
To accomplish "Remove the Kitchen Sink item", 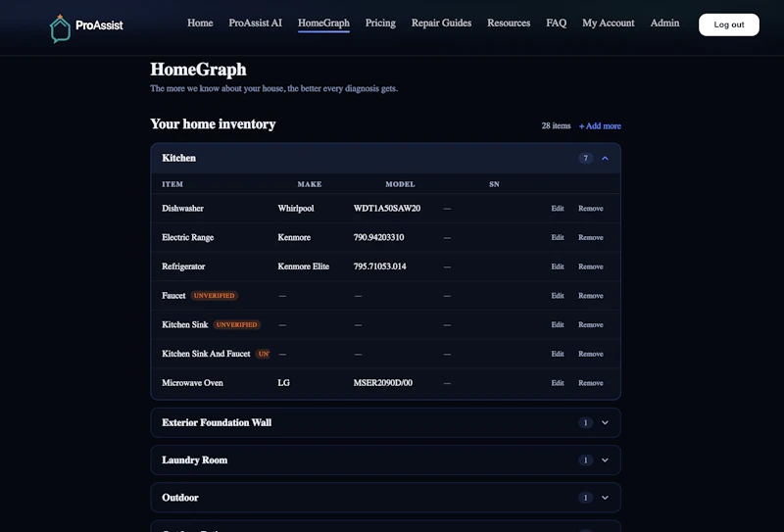I will click(x=591, y=324).
